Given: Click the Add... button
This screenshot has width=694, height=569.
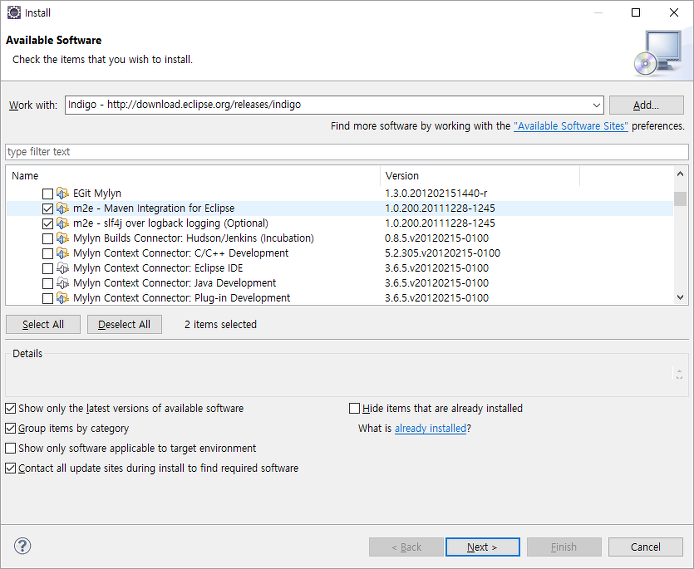Looking at the screenshot, I should (x=646, y=105).
